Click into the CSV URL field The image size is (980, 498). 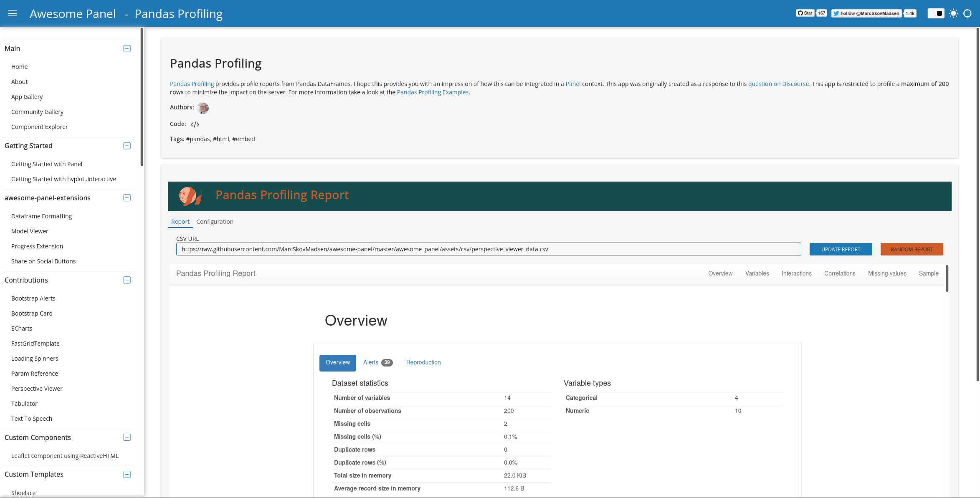coord(488,249)
